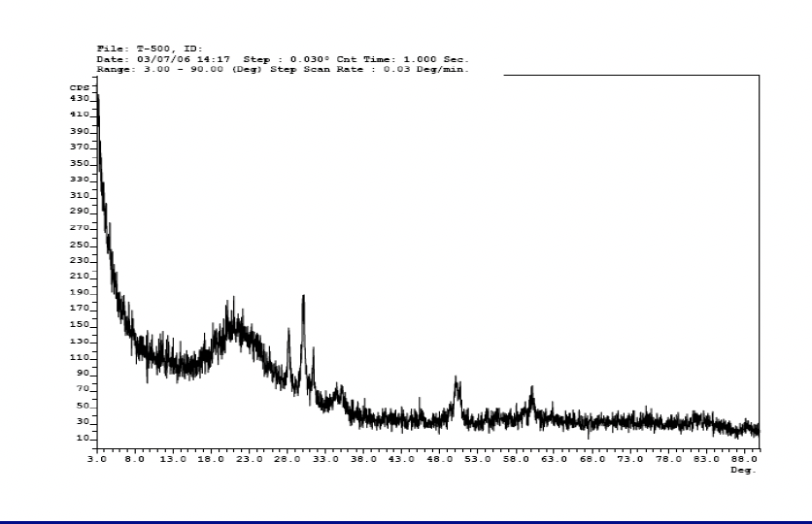Select the 73.0 x-axis tick label

coord(630,459)
